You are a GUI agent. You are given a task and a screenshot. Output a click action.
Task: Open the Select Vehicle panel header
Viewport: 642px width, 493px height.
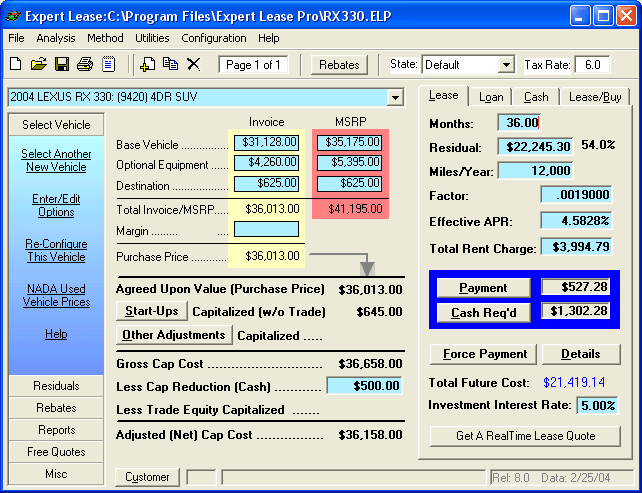click(x=56, y=124)
